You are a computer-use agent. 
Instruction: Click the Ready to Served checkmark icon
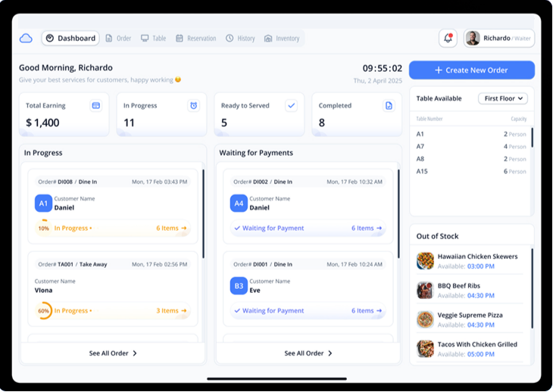291,105
